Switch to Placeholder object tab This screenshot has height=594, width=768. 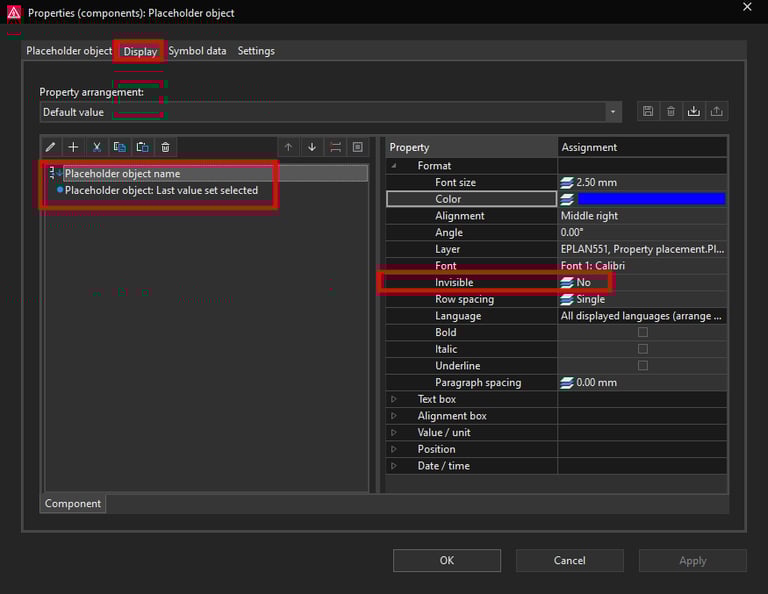tap(69, 51)
